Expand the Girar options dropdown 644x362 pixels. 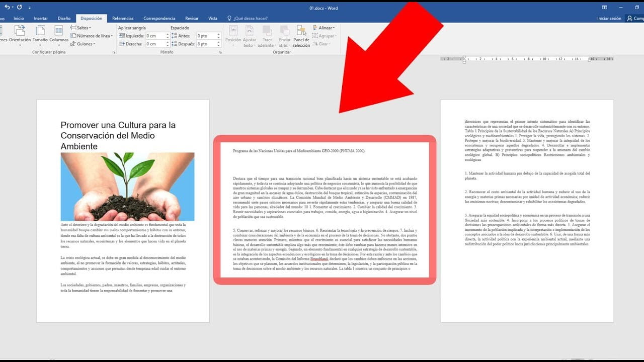323,44
